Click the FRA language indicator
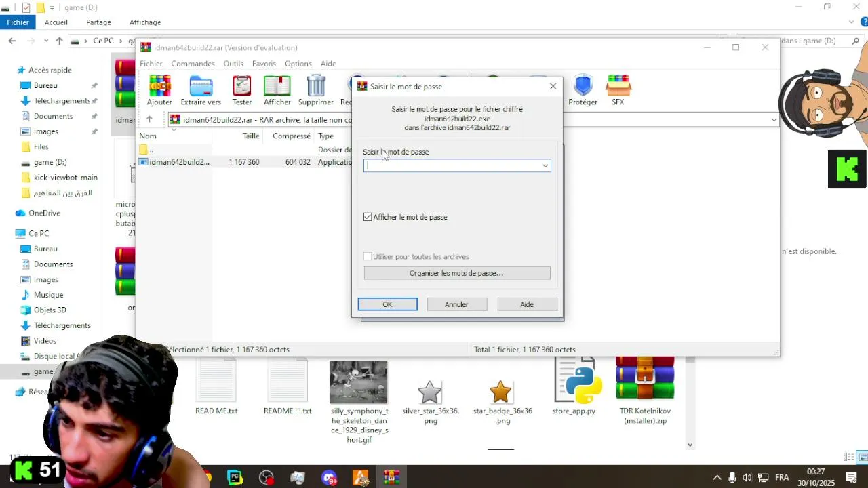 782,478
